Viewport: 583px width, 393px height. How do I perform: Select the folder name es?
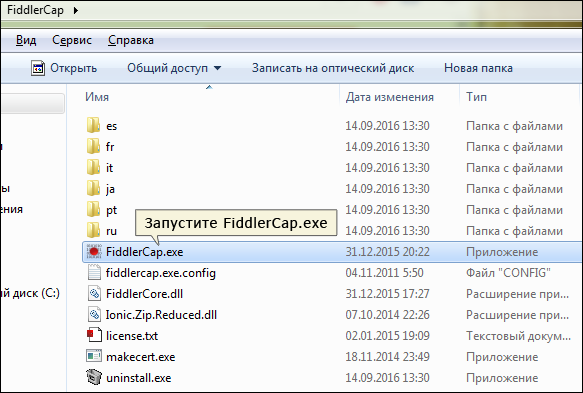coord(112,126)
